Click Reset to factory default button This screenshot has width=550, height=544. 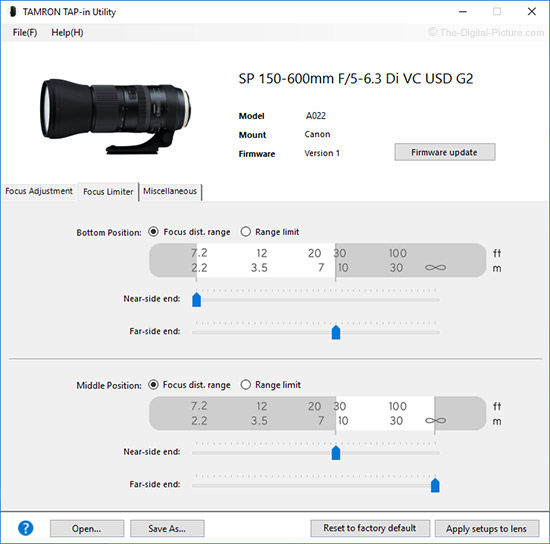370,528
